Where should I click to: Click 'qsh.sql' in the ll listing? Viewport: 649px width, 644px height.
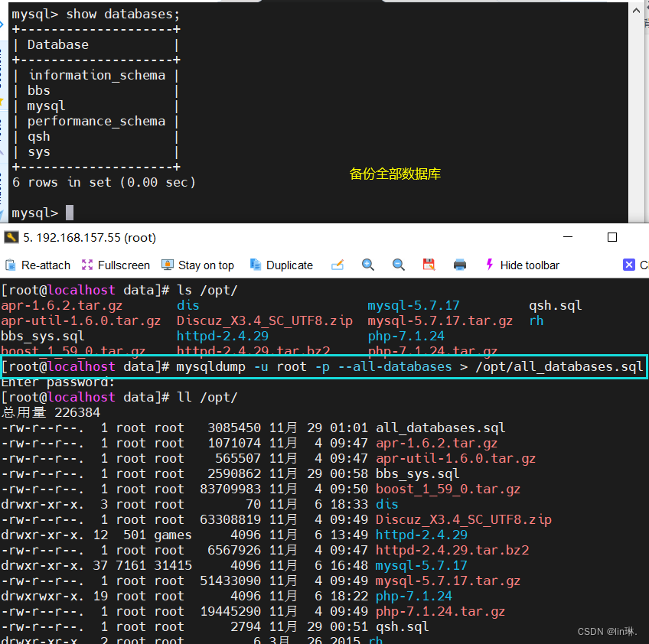click(x=403, y=626)
